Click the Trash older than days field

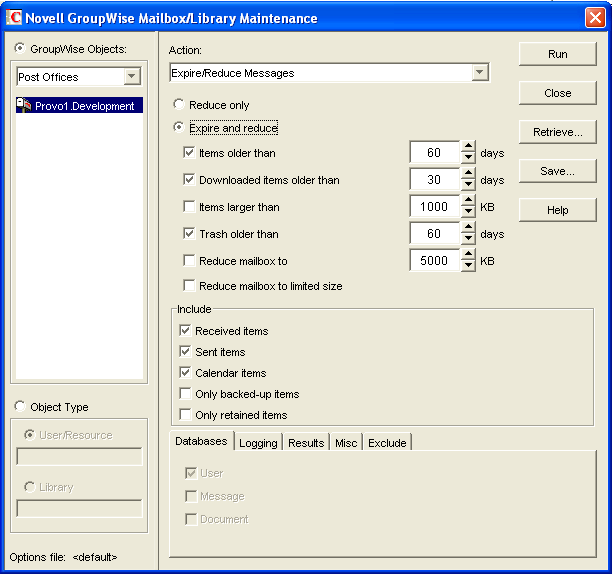pos(435,233)
